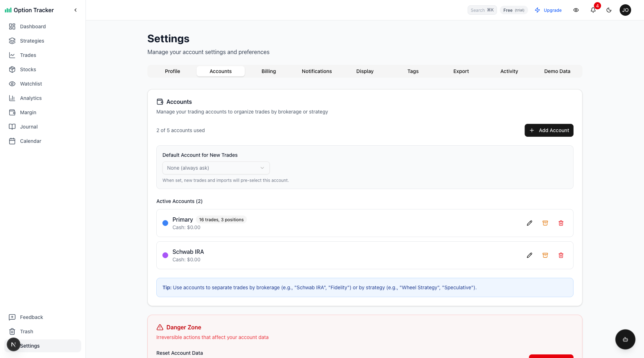
Task: Switch to the Billing tab
Action: tap(269, 71)
